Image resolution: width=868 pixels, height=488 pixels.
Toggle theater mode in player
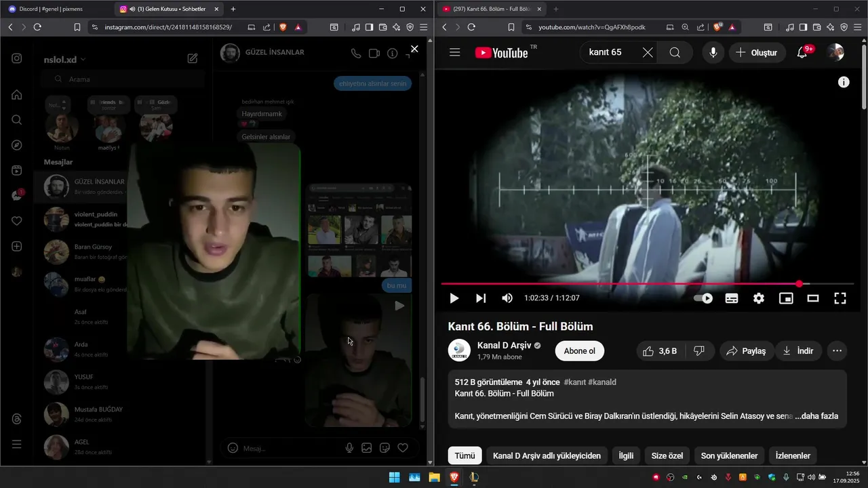tap(813, 298)
